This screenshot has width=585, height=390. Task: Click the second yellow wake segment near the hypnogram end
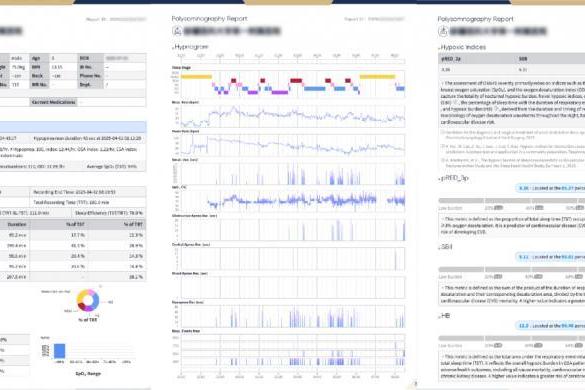click(x=377, y=77)
